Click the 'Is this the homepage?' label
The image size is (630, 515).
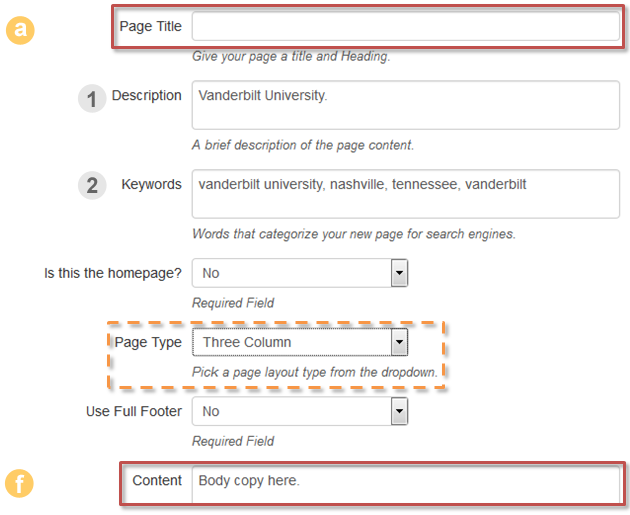click(113, 273)
